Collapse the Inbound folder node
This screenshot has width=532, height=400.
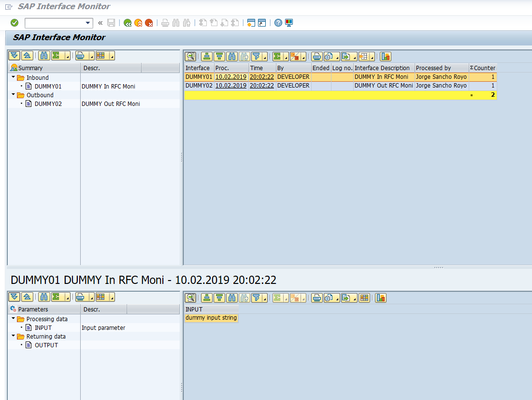tap(13, 77)
